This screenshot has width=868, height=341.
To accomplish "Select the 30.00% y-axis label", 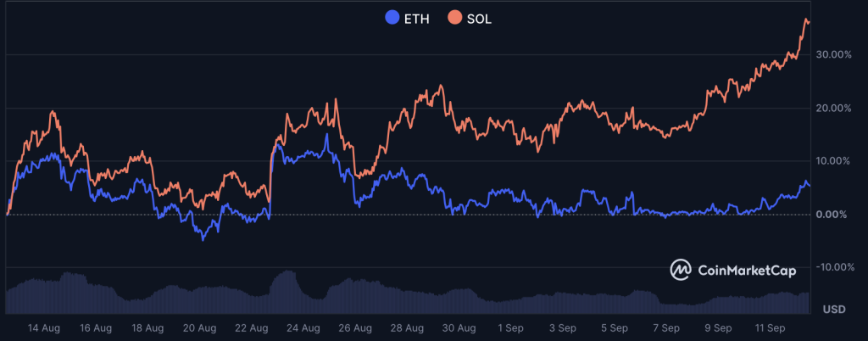I will 833,54.
